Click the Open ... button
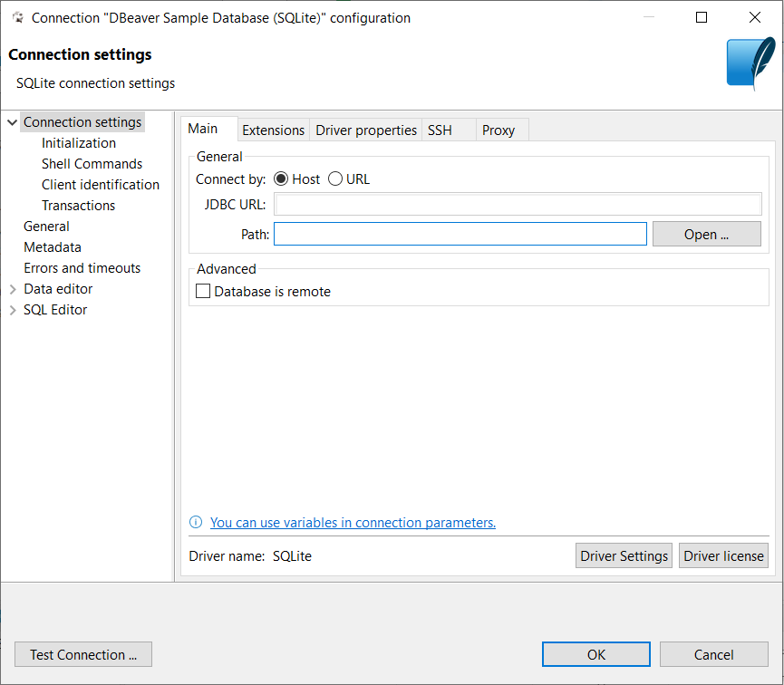 (x=706, y=235)
